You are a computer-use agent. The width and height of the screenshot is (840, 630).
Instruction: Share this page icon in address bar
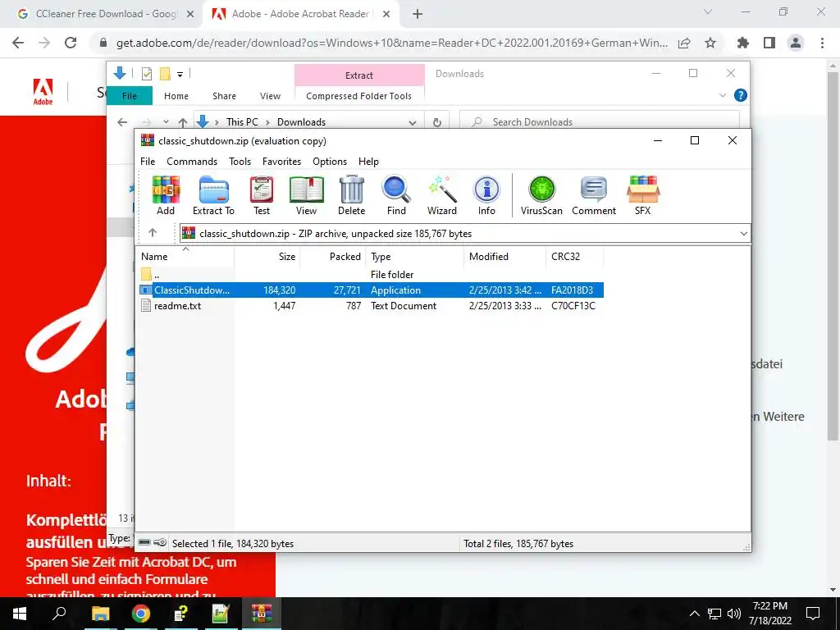[x=684, y=43]
